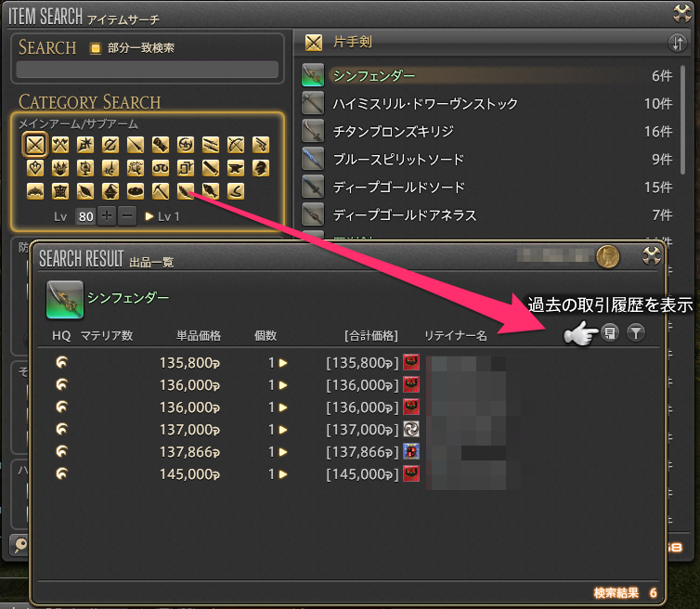Open the search result filter funnel
Screen dimensions: 700x609
635,332
